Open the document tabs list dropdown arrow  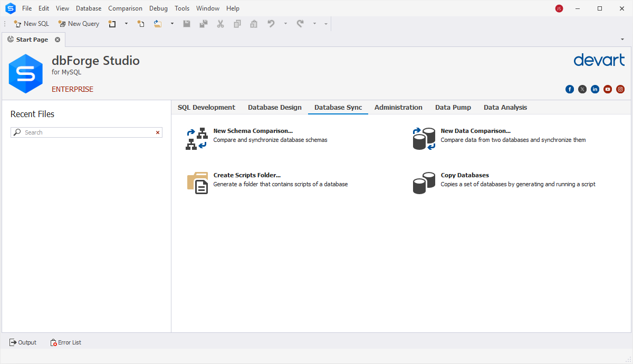point(622,40)
